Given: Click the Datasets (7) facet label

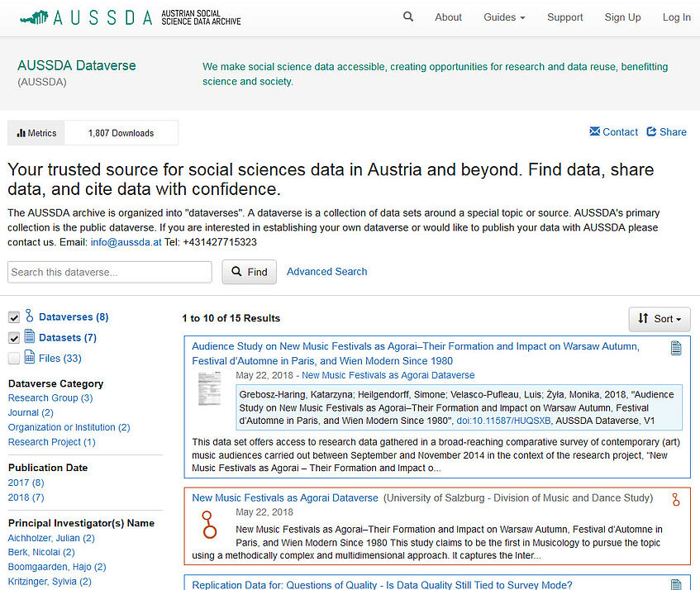Looking at the screenshot, I should click(68, 338).
